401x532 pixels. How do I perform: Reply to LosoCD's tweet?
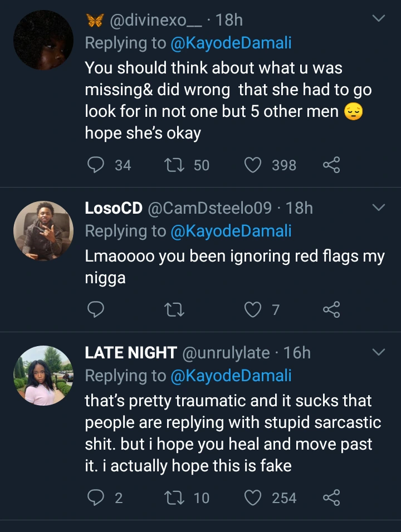pyautogui.click(x=96, y=309)
